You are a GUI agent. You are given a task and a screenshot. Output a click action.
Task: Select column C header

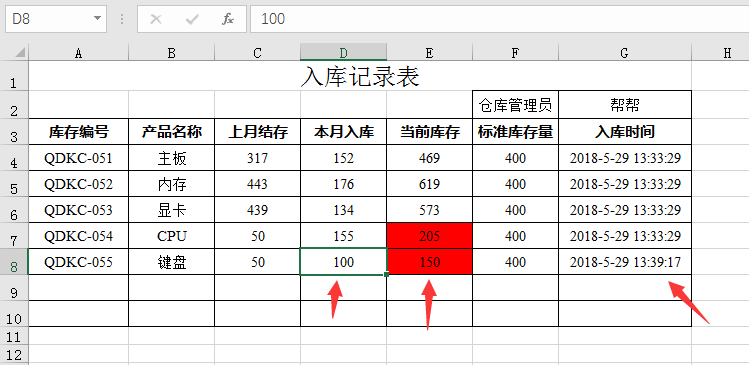257,53
